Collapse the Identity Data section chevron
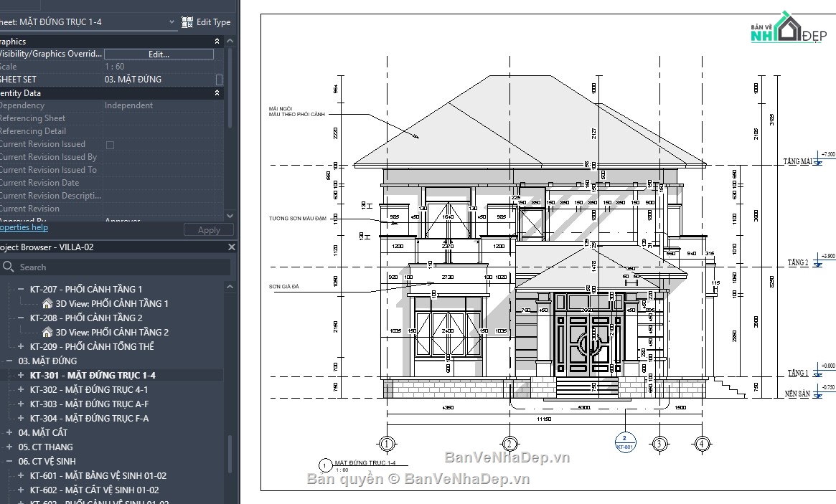The height and width of the screenshot is (504, 836). tap(217, 92)
